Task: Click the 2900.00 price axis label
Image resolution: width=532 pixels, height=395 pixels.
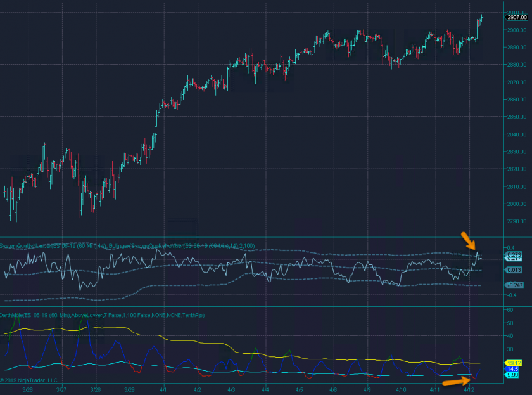Action: 516,30
